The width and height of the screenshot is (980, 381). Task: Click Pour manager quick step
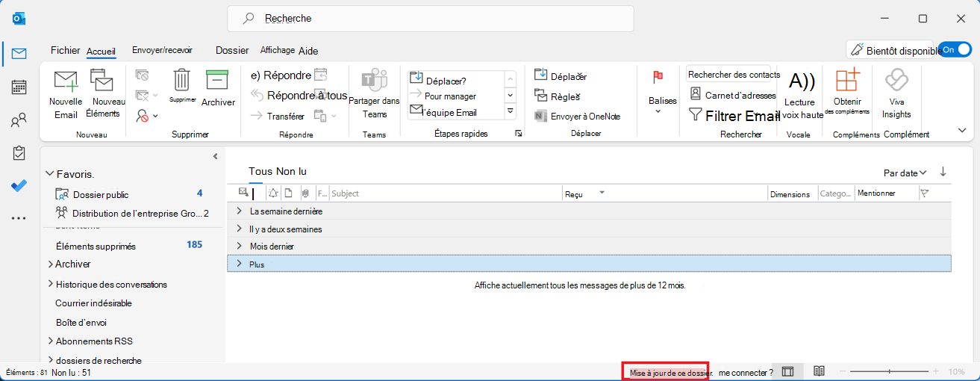coord(450,96)
